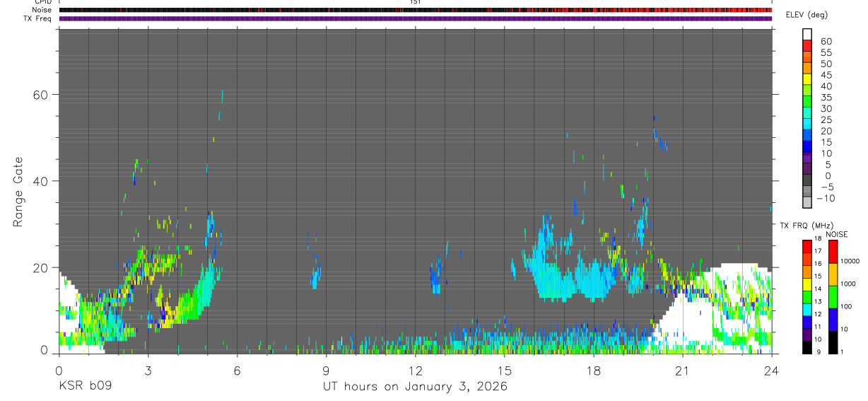This screenshot has height=401, width=868.
Task: Click the orange 1000–10000 NOISE colorbar segment
Action: tap(832, 274)
